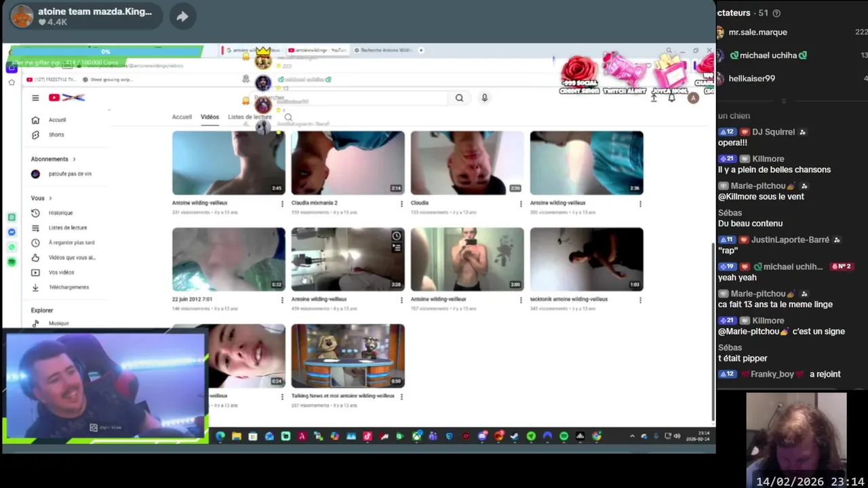Open Google Chrome from taskbar
The image size is (868, 488).
597,436
